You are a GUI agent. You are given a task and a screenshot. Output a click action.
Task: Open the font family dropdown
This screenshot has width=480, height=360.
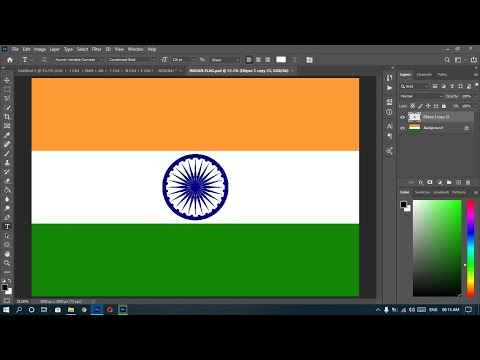pos(79,60)
